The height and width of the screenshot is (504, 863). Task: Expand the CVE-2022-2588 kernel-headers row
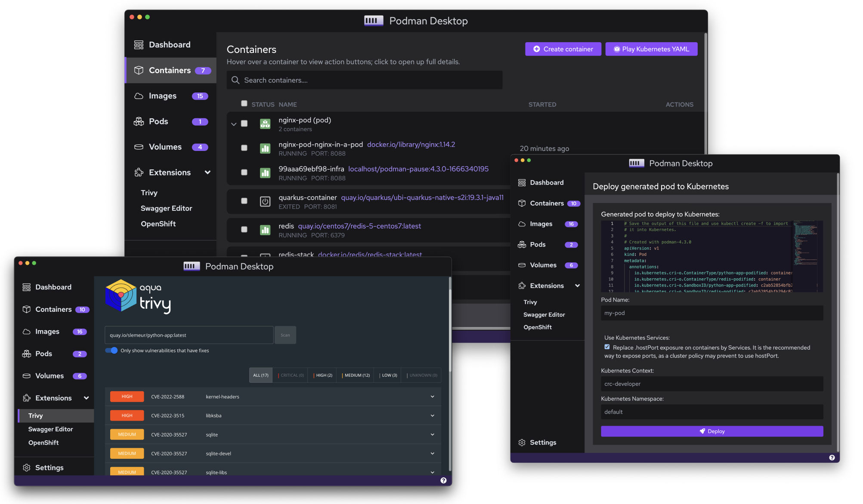coord(432,396)
